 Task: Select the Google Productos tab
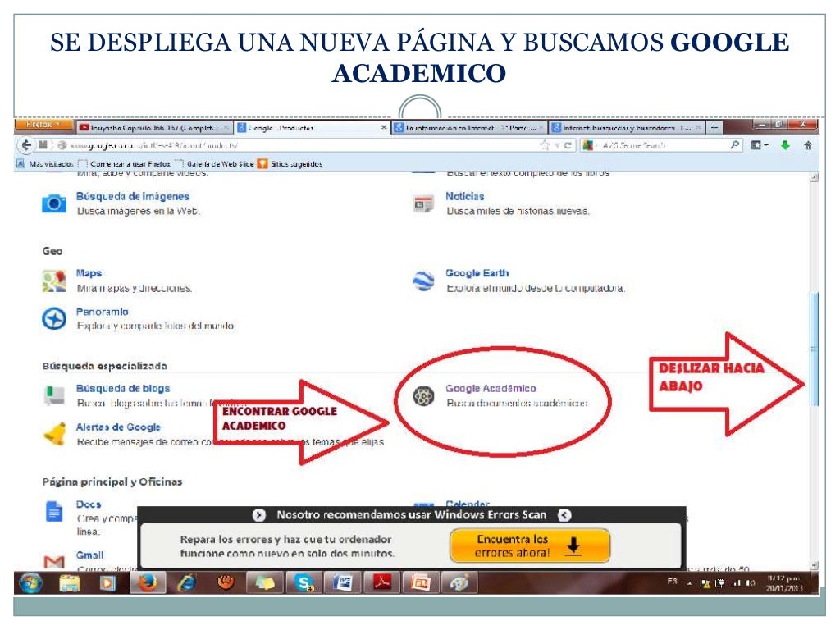pyautogui.click(x=313, y=127)
